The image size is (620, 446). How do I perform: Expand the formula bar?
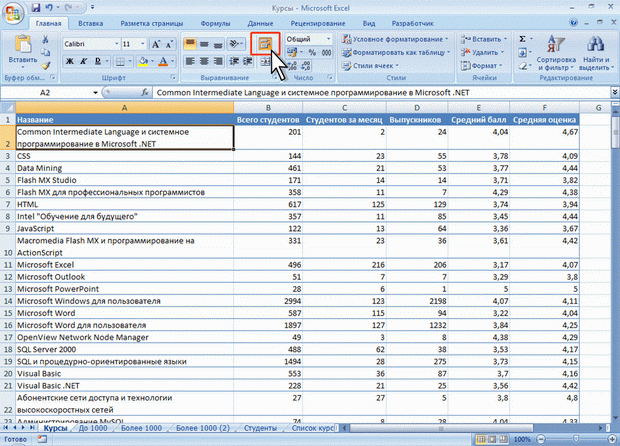615,92
